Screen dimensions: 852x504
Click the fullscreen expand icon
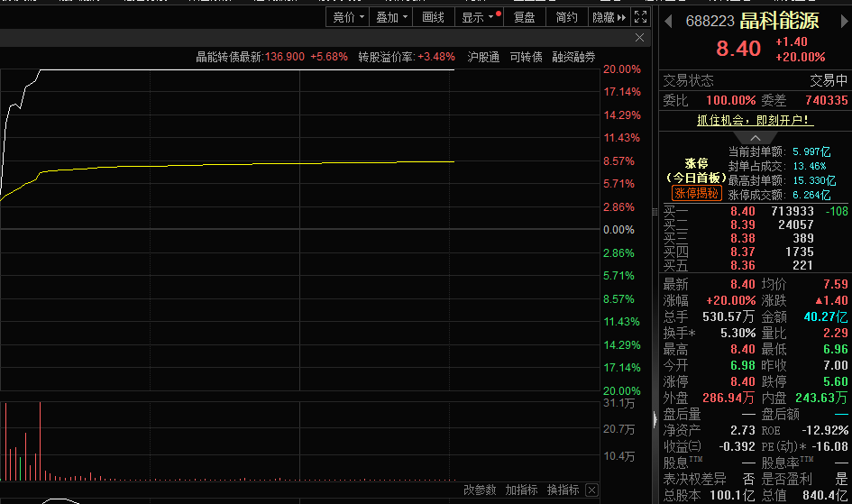pos(640,17)
